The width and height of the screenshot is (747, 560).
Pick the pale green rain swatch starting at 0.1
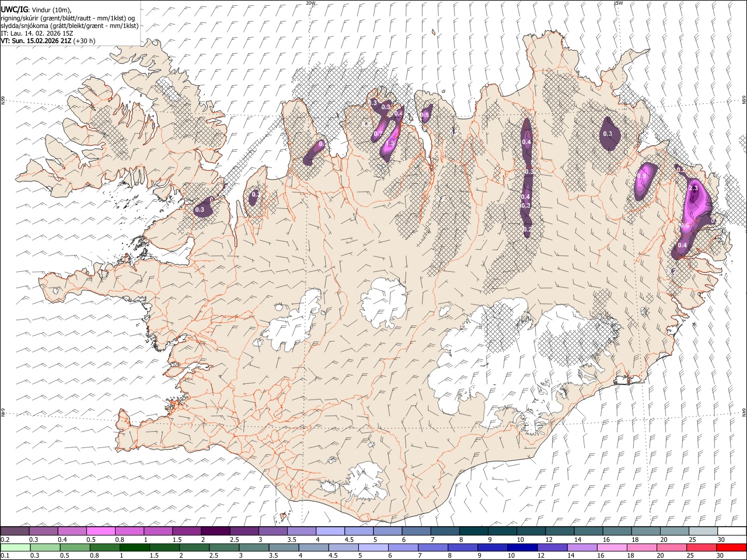point(15,547)
